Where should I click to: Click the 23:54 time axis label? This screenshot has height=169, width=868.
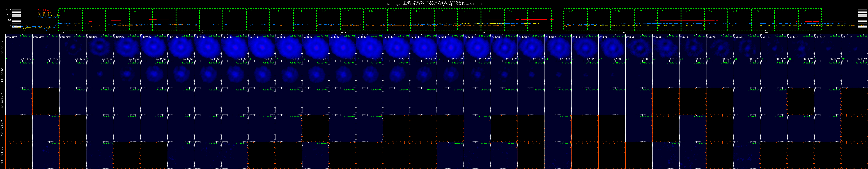pos(484,32)
